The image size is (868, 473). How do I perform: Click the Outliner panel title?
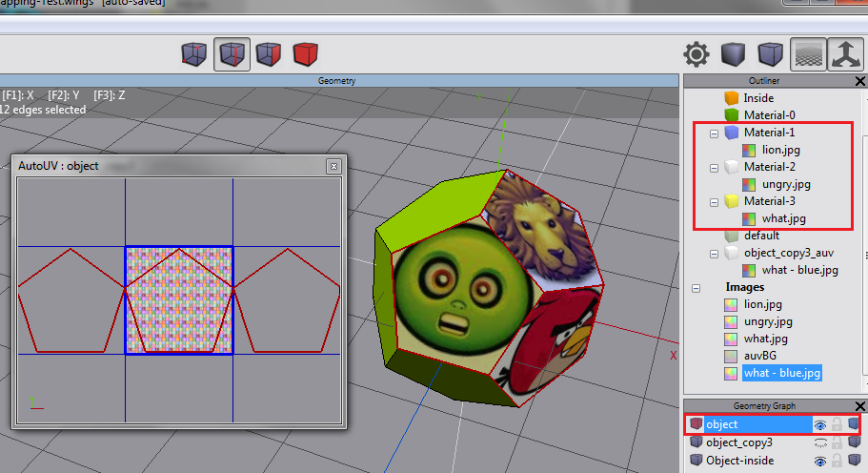tap(764, 81)
